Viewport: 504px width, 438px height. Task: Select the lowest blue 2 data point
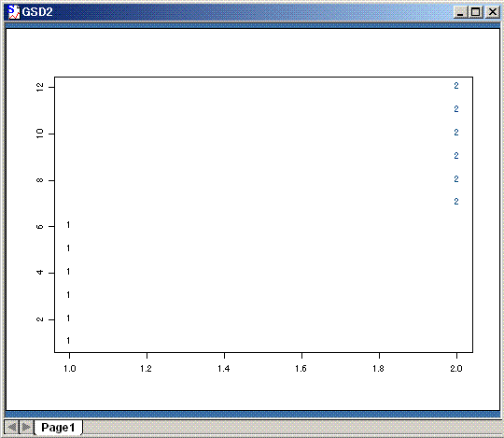pos(456,202)
